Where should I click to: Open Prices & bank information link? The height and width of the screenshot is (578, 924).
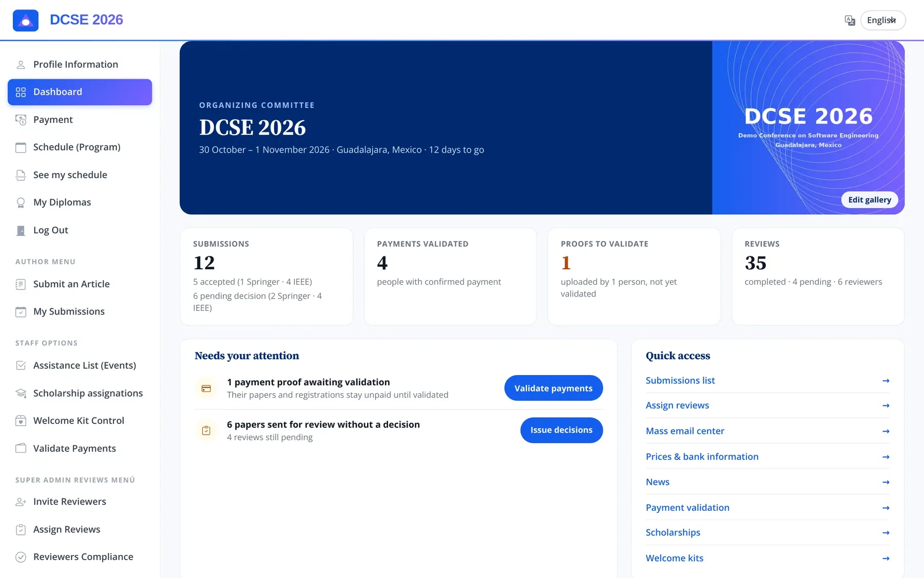(x=767, y=457)
